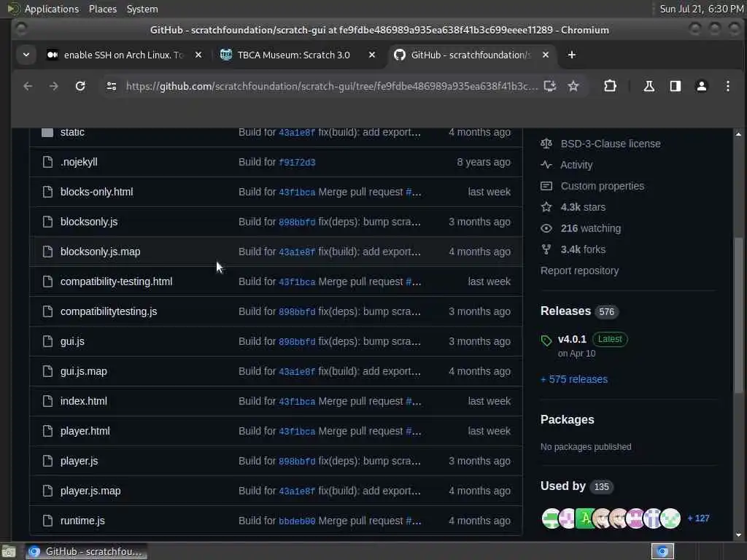The image size is (747, 560).
Task: Open a new browser tab
Action: tap(572, 55)
